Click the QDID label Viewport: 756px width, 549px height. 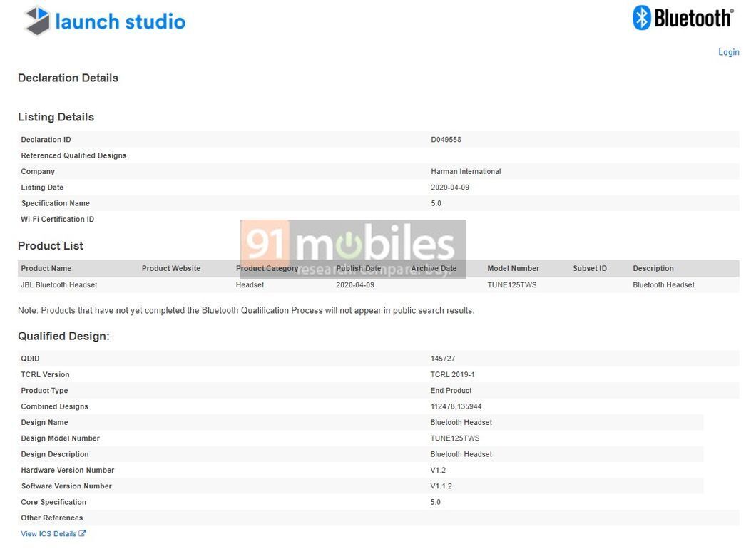pos(30,359)
